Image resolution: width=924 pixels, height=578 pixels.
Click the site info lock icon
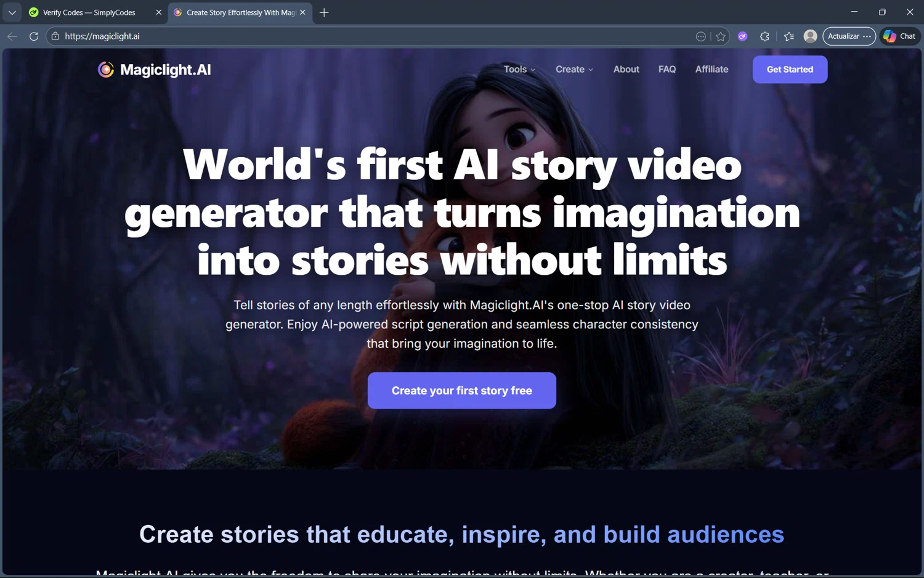55,36
